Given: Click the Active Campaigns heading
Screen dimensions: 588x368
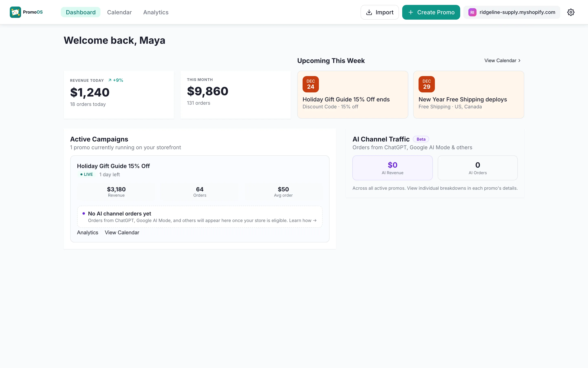Looking at the screenshot, I should point(99,139).
